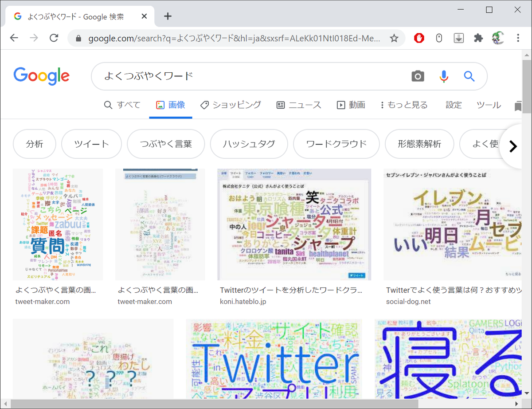
Task: Click the forward navigation arrow
Action: tap(34, 38)
